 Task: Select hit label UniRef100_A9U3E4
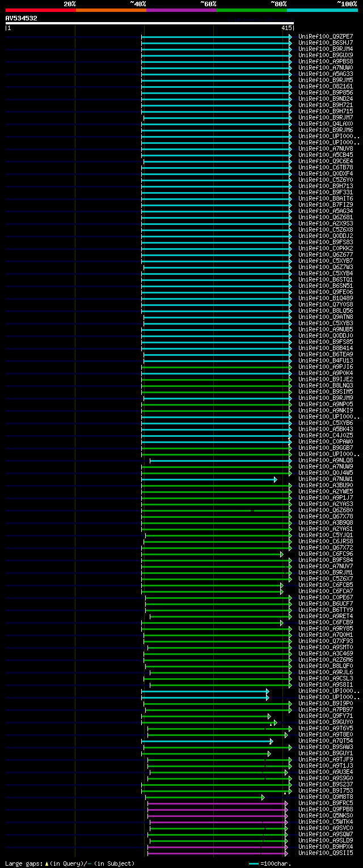(326, 772)
